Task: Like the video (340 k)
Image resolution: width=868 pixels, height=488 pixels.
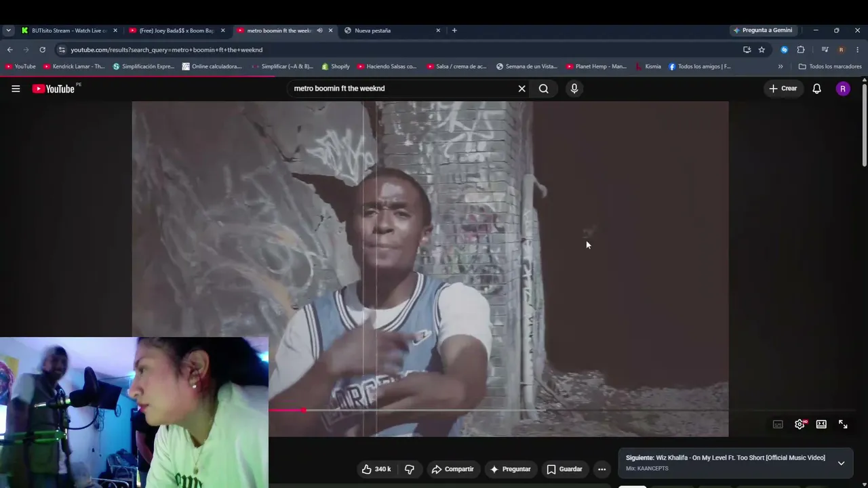Action: click(376, 469)
